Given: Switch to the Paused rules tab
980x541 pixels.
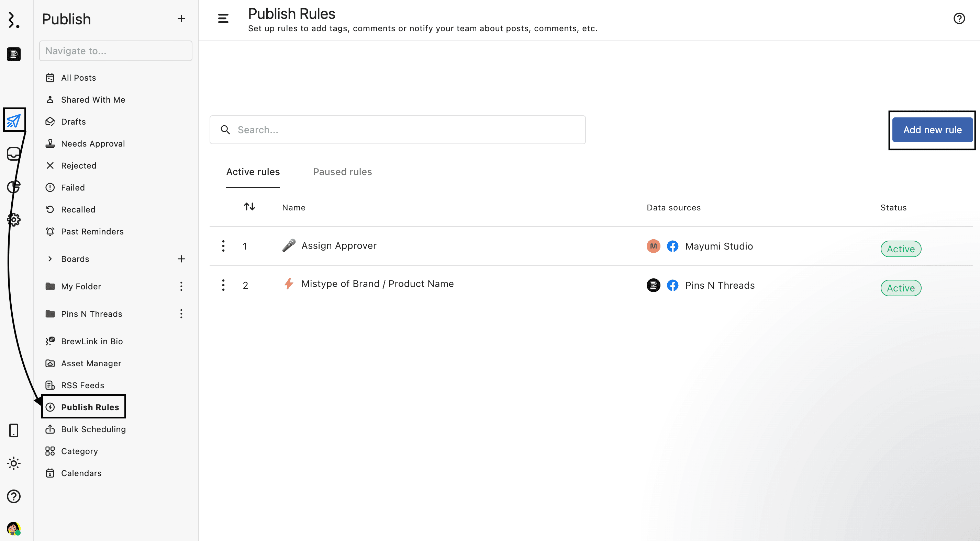Looking at the screenshot, I should pos(342,172).
